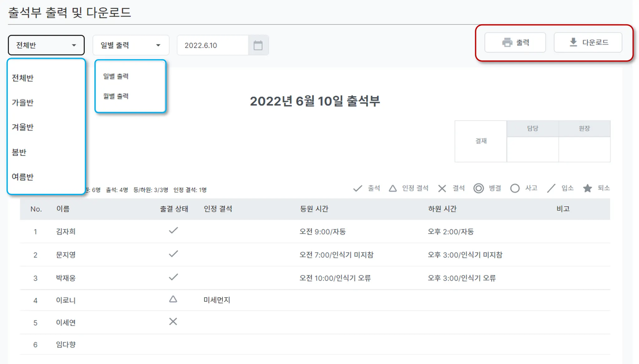The height and width of the screenshot is (364, 639).
Task: Click the 인정 결석 triangle legend icon
Action: 393,188
